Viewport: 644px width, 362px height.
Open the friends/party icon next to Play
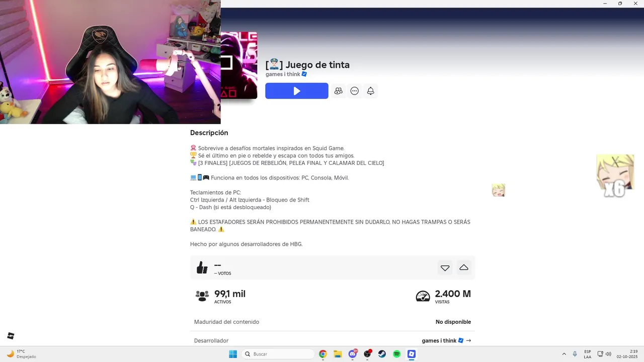[x=339, y=91]
